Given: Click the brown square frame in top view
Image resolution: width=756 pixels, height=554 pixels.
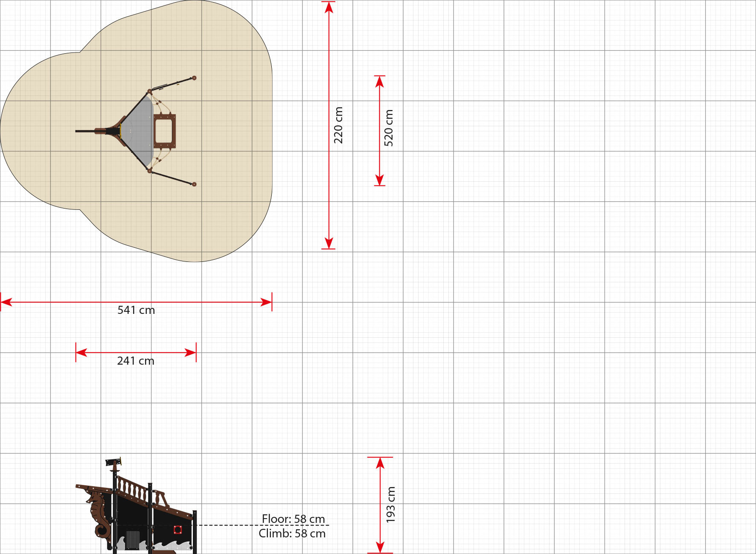Looking at the screenshot, I should click(x=164, y=131).
